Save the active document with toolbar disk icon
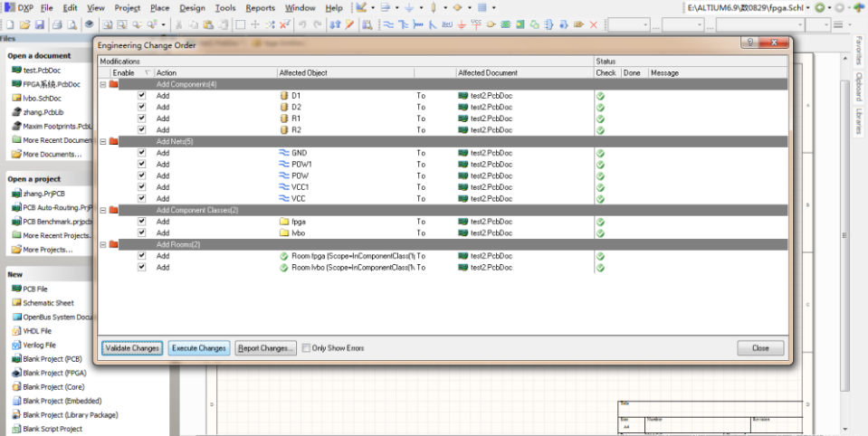 tap(39, 25)
